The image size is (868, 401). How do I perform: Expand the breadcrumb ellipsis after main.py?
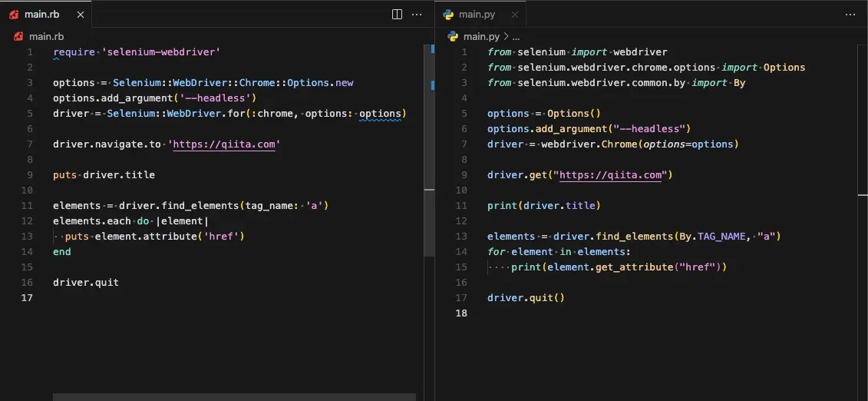point(516,37)
